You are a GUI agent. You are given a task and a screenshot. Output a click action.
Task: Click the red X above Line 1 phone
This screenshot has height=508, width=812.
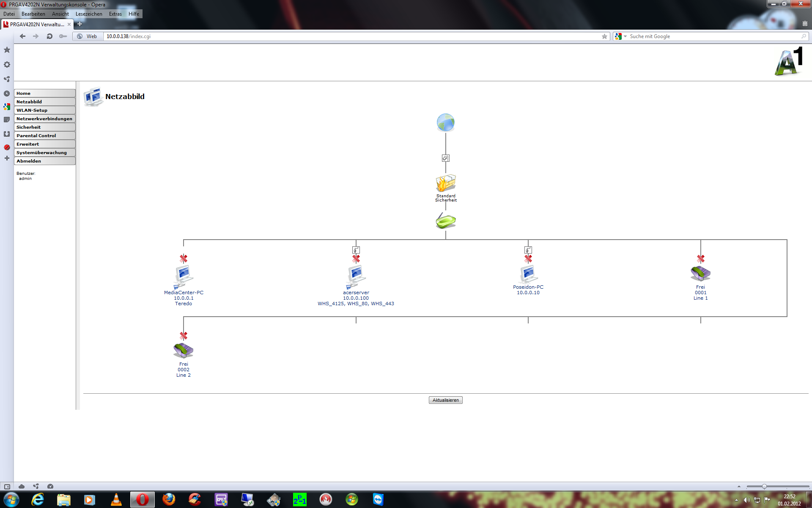pyautogui.click(x=700, y=258)
